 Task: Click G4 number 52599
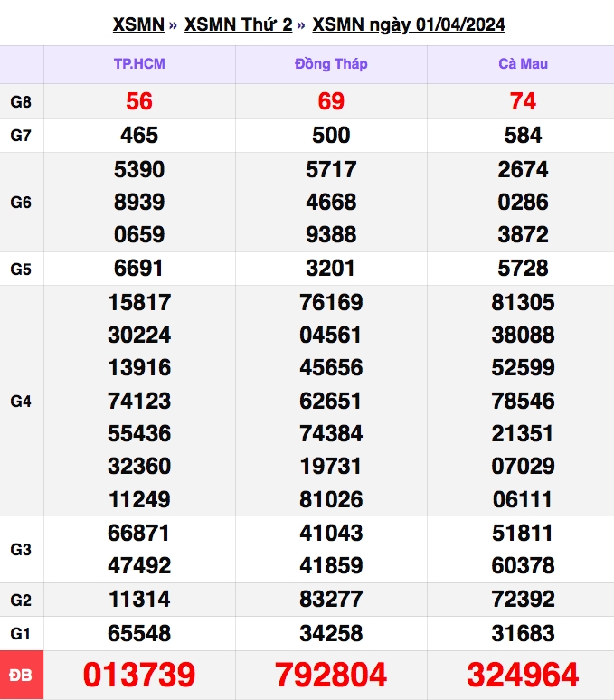click(523, 368)
